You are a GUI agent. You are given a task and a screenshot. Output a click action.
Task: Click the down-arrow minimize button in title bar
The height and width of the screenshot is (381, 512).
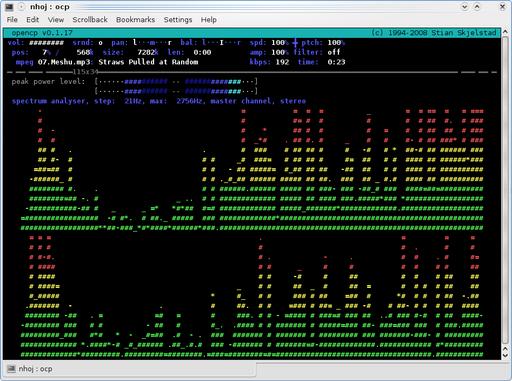[x=465, y=6]
